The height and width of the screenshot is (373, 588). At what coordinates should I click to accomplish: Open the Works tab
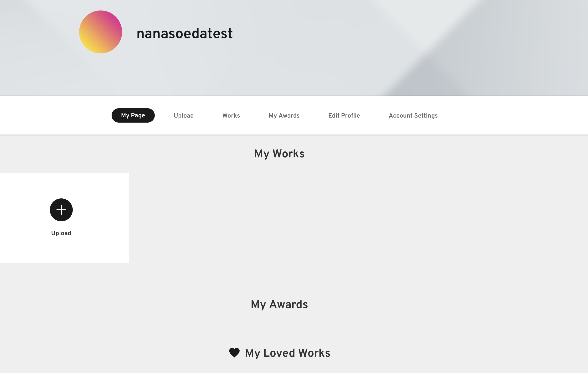pyautogui.click(x=231, y=115)
